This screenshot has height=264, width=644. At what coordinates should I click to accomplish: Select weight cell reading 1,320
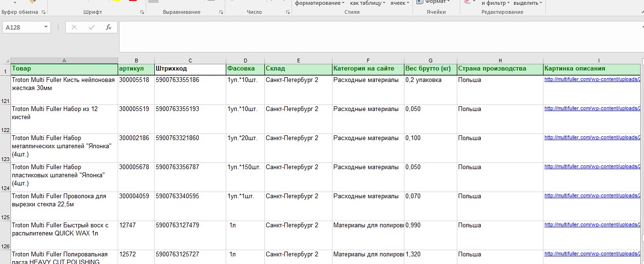[431, 257]
